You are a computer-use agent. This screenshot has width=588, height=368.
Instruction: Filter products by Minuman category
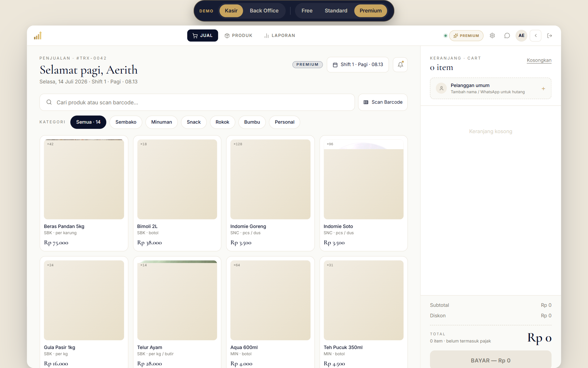click(x=161, y=122)
